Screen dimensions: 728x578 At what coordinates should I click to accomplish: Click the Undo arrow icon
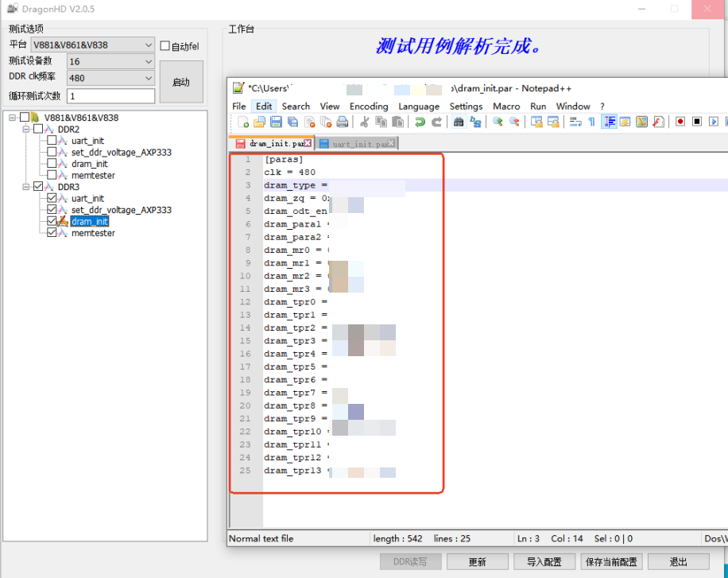point(420,122)
